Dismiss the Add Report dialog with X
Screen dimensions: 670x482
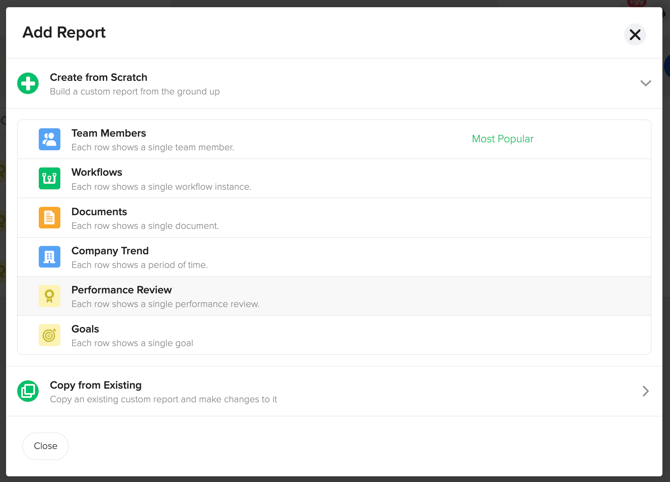(x=635, y=35)
